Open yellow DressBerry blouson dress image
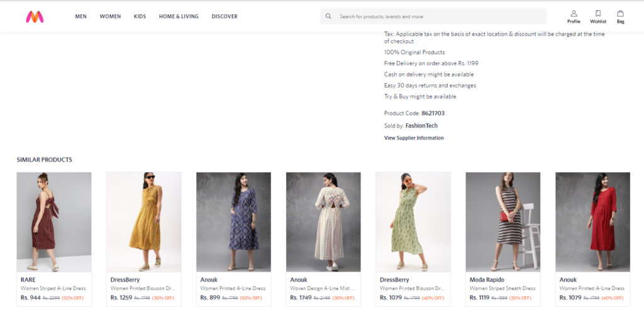 click(144, 222)
